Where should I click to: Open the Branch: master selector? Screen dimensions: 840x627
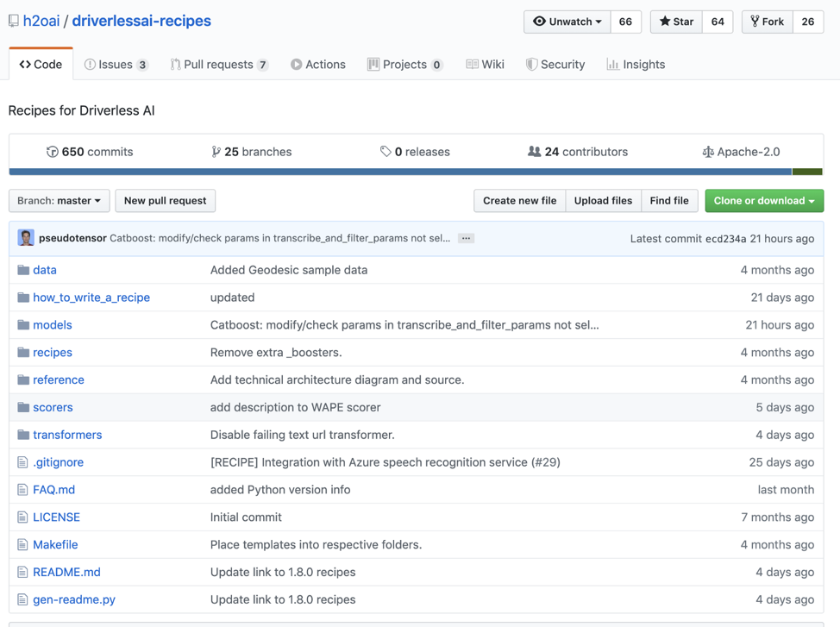[59, 201]
